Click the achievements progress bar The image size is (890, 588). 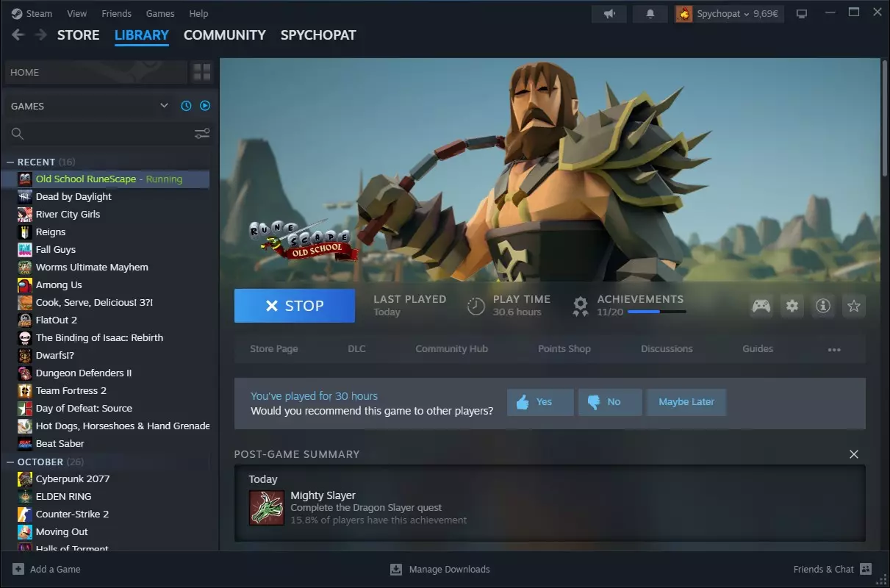pos(657,312)
